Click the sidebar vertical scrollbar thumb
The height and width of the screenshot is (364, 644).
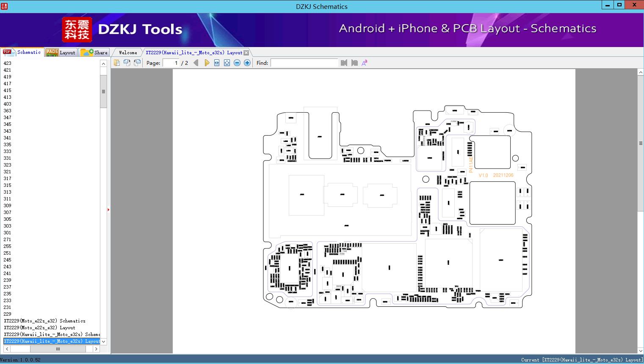103,92
